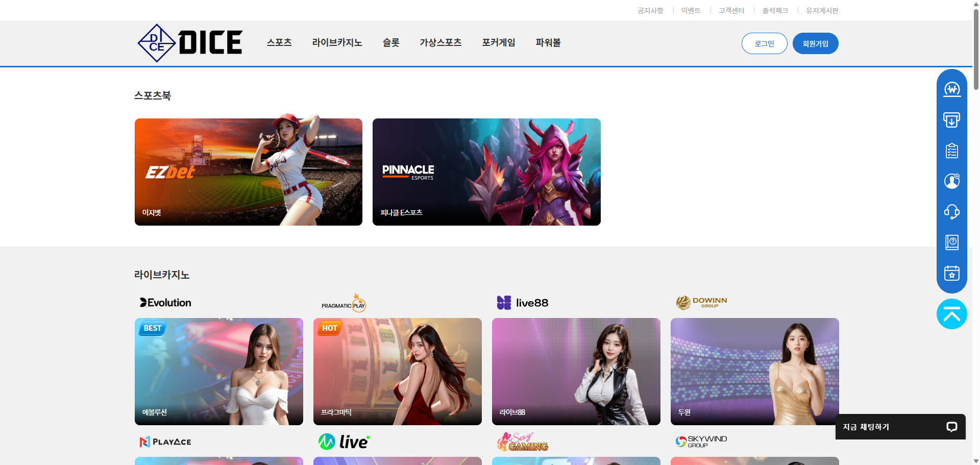
Task: Click the 라이브카지노 section heading
Action: click(x=162, y=275)
